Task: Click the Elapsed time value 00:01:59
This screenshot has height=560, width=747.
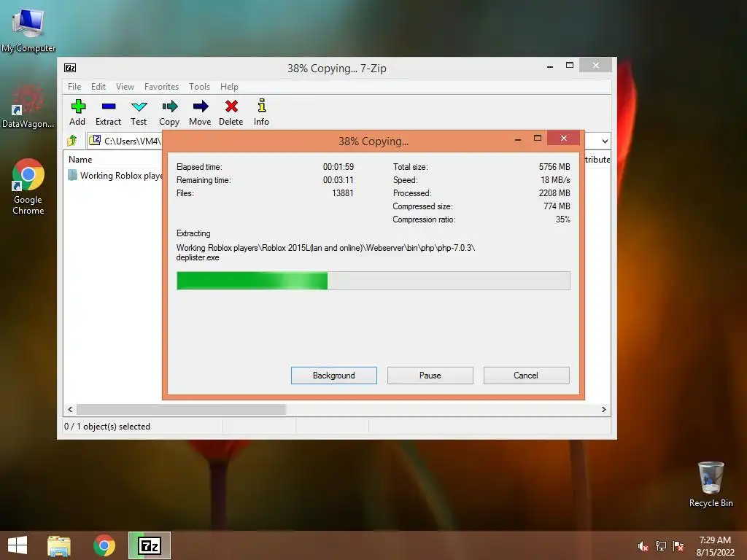Action: [338, 167]
